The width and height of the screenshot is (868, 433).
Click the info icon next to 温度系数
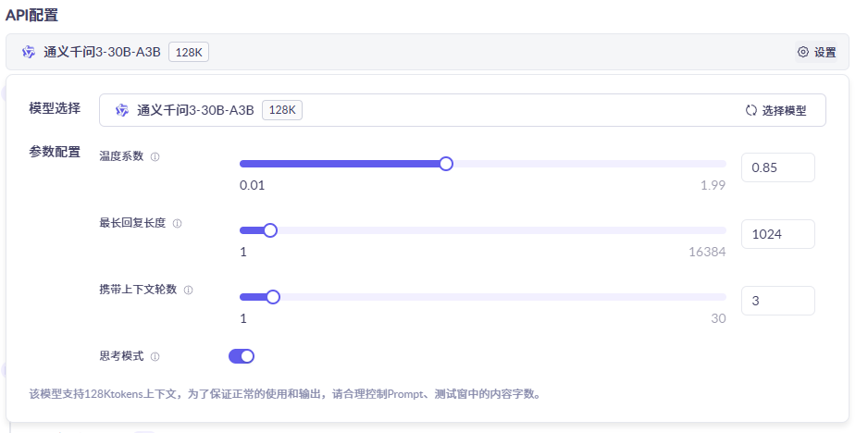click(155, 156)
